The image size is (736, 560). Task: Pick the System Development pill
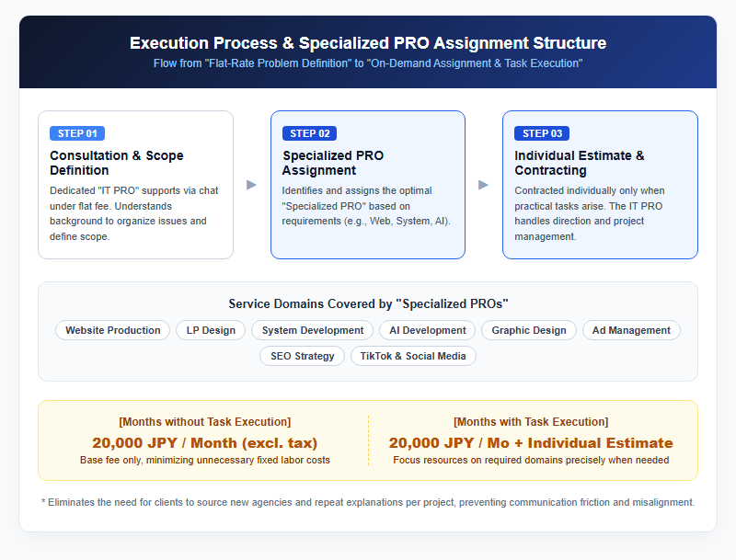tap(313, 330)
